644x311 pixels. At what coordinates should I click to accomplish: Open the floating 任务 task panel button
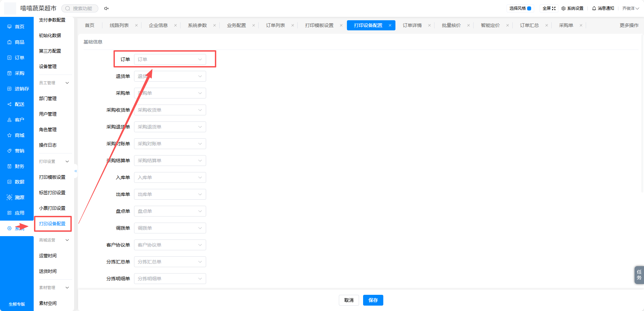(639, 275)
